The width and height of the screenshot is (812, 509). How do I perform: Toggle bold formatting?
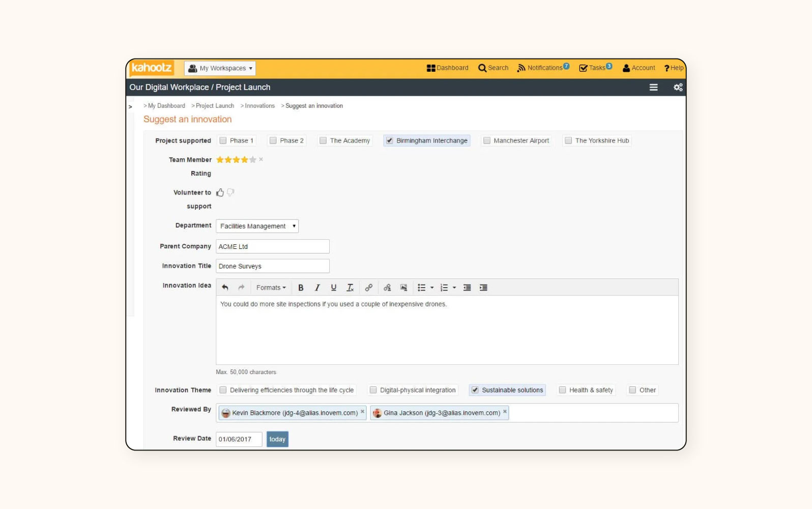pyautogui.click(x=301, y=288)
